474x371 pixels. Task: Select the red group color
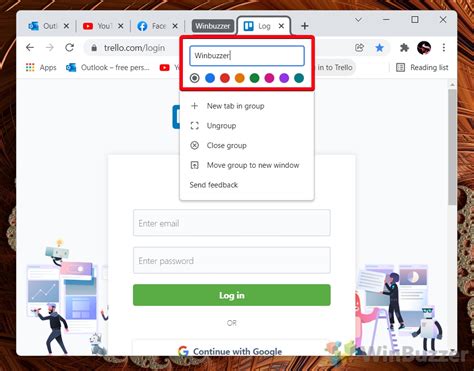coord(225,78)
